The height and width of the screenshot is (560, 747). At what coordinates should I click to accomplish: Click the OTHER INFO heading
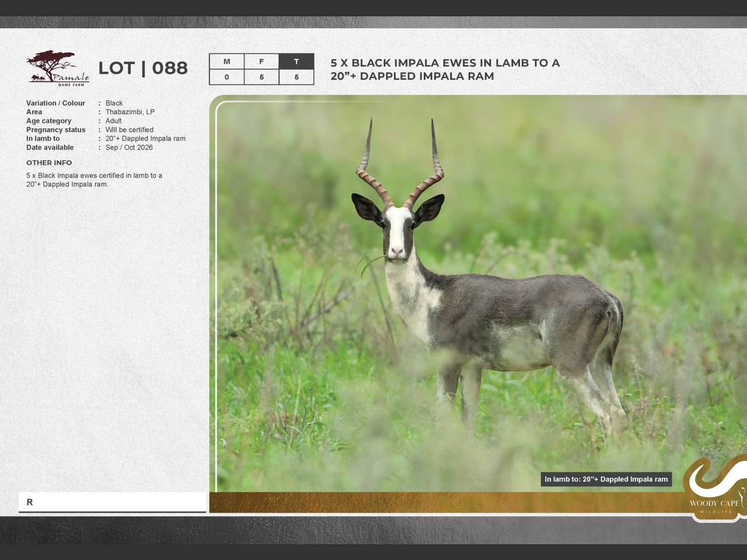coord(49,163)
